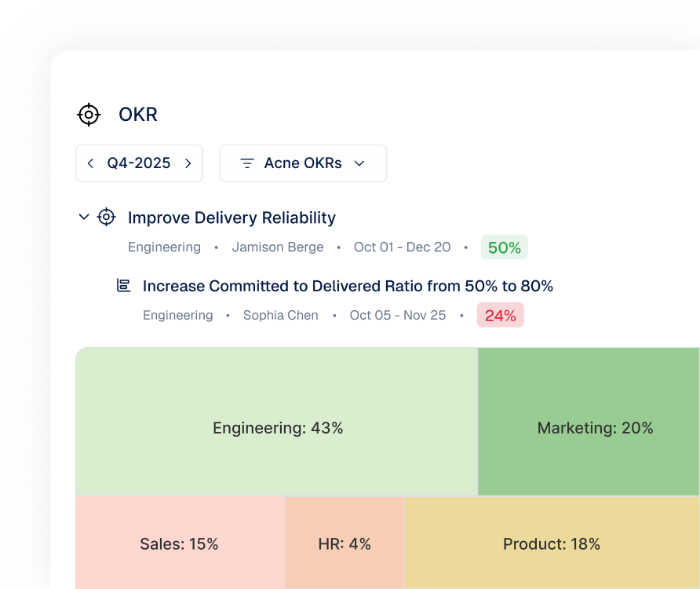Go to next quarter with right arrow
Image resolution: width=700 pixels, height=589 pixels.
pyautogui.click(x=188, y=163)
